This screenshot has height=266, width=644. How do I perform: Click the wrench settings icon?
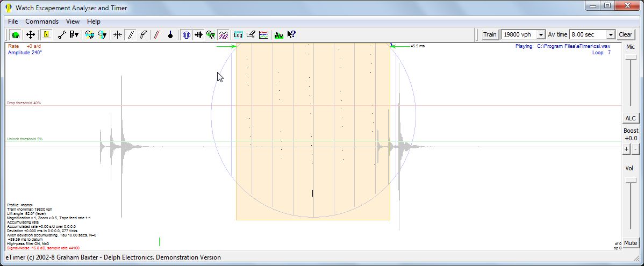click(x=62, y=34)
